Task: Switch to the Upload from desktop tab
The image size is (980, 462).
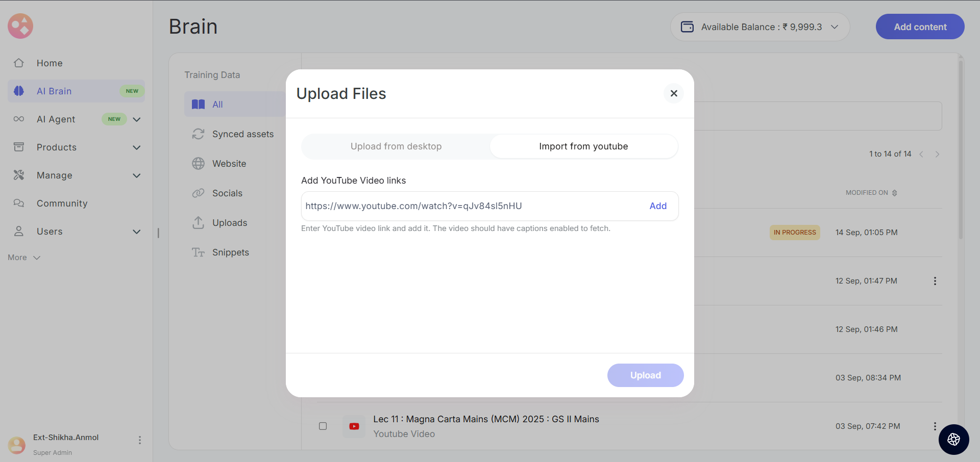Action: coord(396,146)
